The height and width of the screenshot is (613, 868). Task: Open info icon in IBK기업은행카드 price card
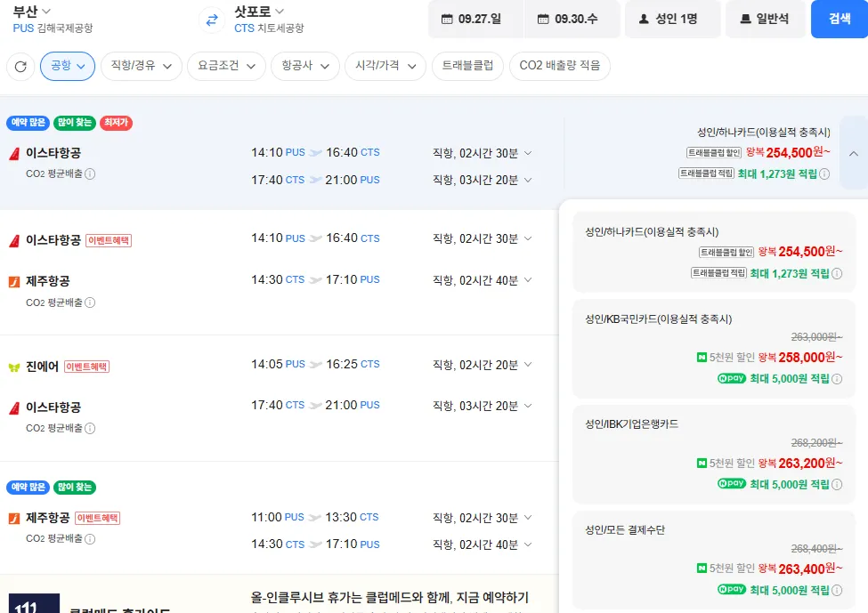point(837,485)
